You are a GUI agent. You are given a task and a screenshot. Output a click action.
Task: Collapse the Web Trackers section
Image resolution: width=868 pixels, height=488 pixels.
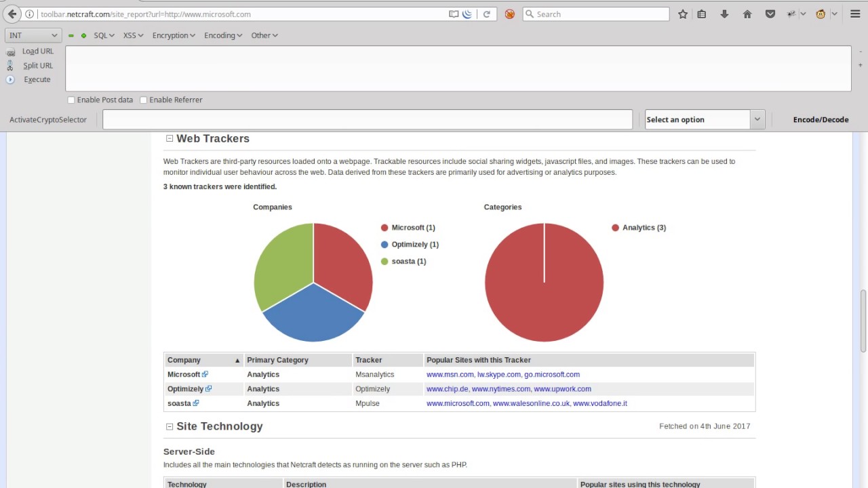(x=170, y=138)
